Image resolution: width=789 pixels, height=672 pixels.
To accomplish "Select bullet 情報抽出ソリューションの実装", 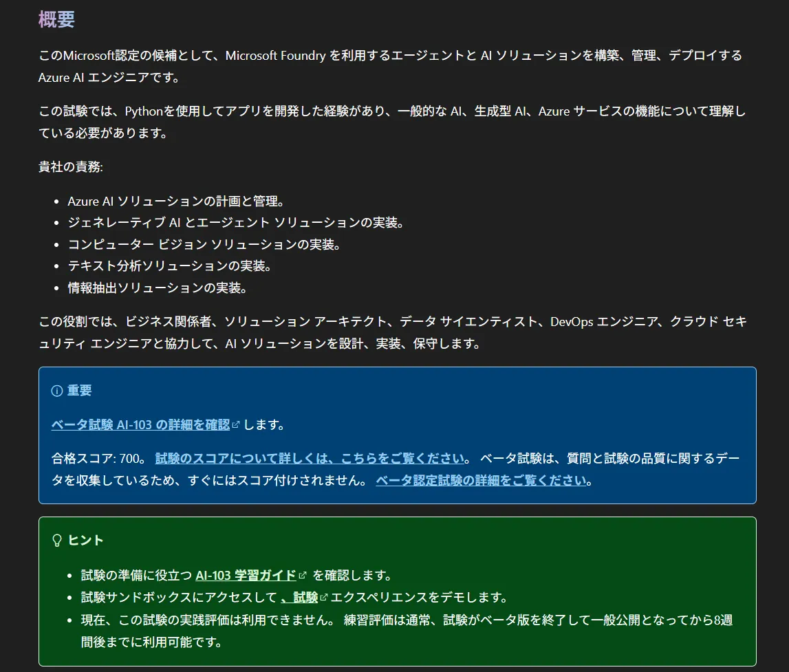I will point(157,288).
